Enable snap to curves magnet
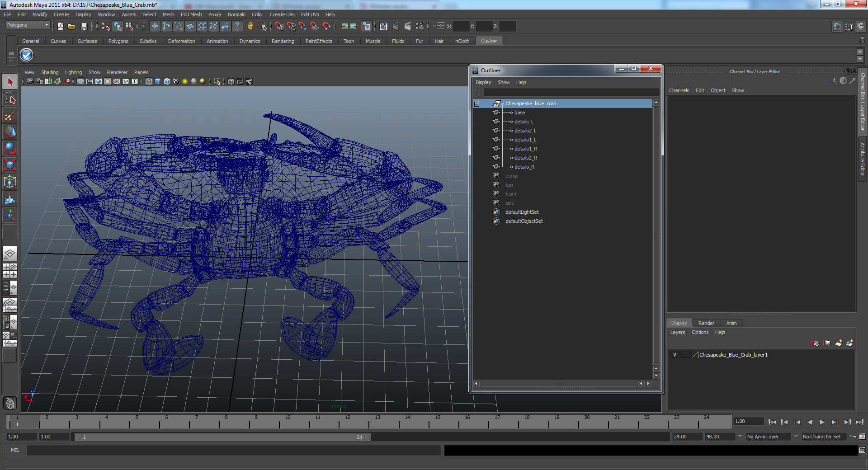Image resolution: width=868 pixels, height=470 pixels. point(291,26)
